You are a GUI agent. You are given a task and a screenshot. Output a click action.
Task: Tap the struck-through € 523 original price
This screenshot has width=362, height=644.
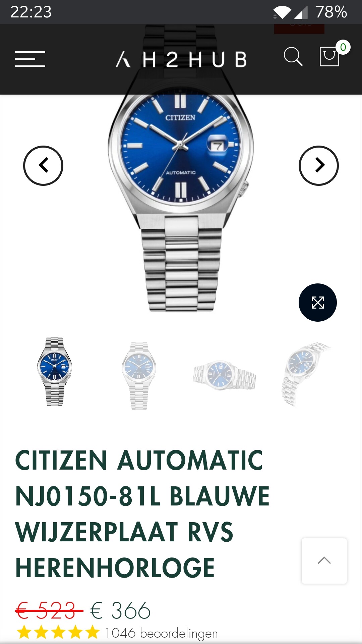[x=49, y=610]
